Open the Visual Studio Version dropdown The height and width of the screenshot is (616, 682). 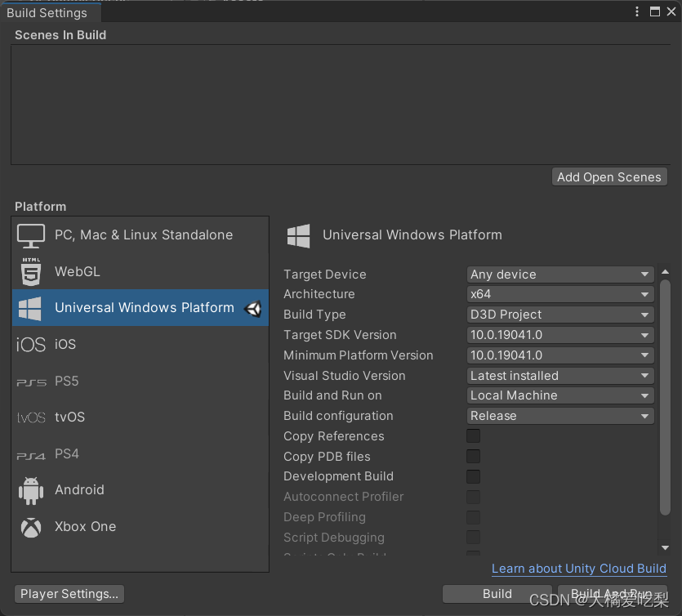(x=560, y=376)
